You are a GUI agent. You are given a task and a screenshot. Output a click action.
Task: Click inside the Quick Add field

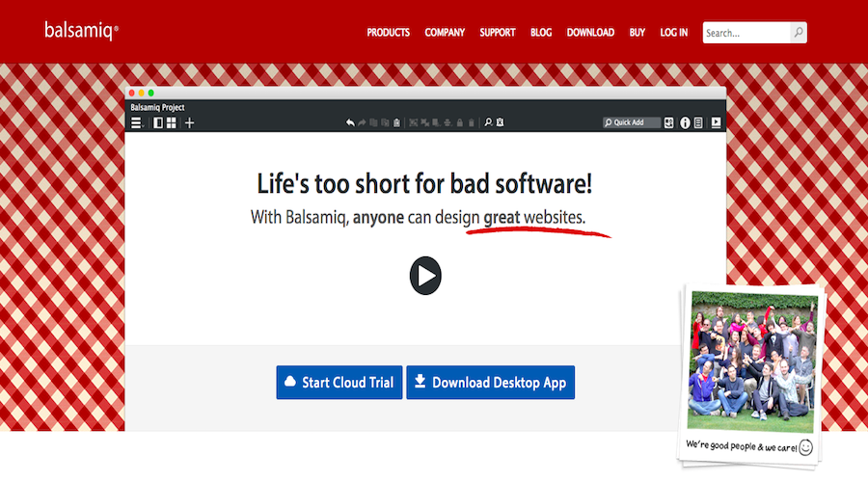(632, 122)
